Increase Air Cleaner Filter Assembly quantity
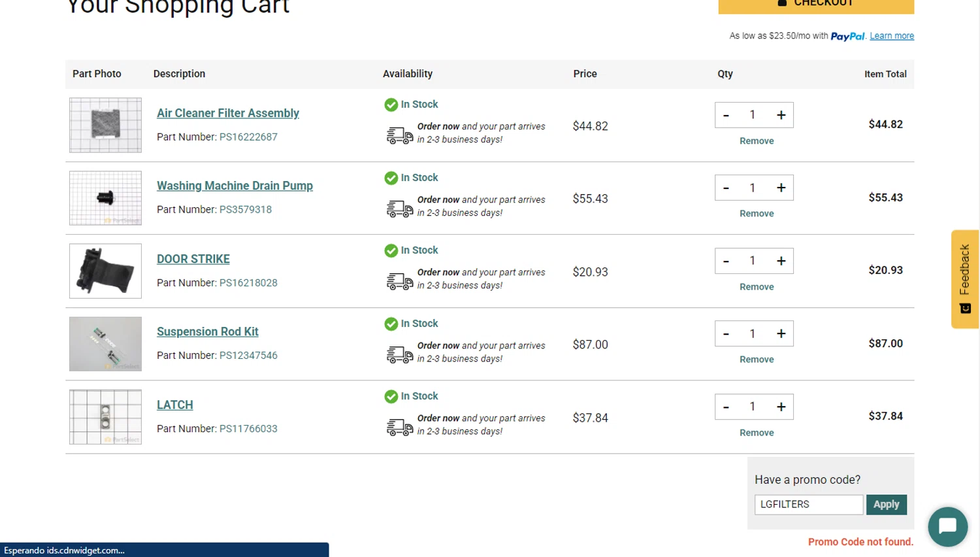The width and height of the screenshot is (980, 557). click(781, 115)
